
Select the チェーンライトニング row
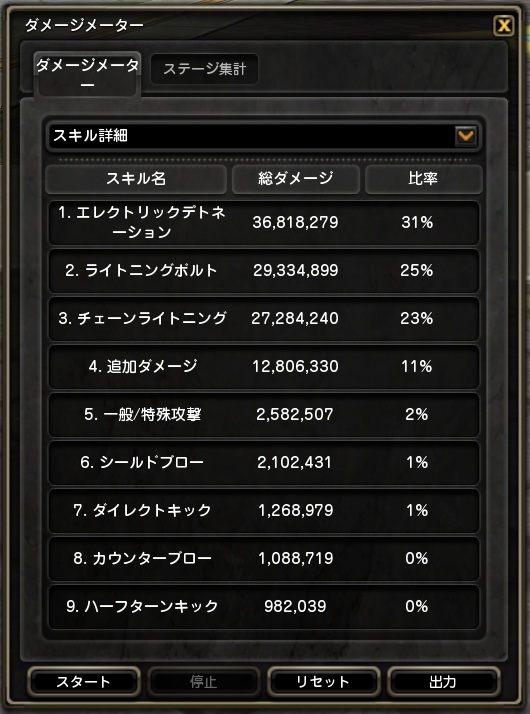point(264,318)
